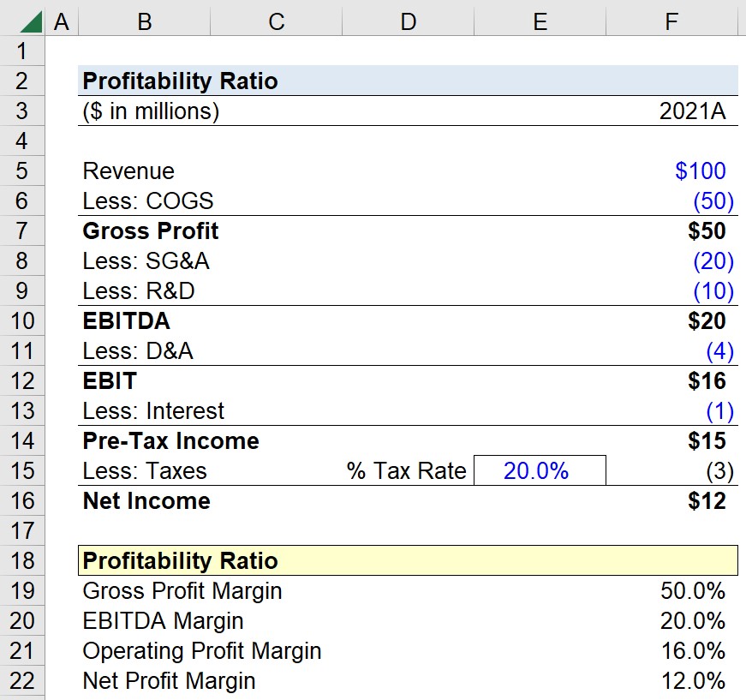Select column D header
746x700 pixels.
[408, 22]
